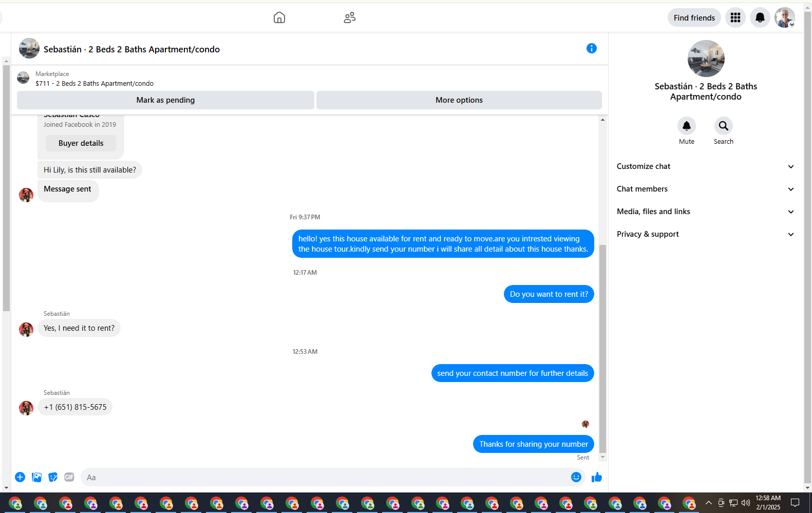This screenshot has height=513, width=812.
Task: Click the "Message sent" bubble
Action: [x=68, y=190]
